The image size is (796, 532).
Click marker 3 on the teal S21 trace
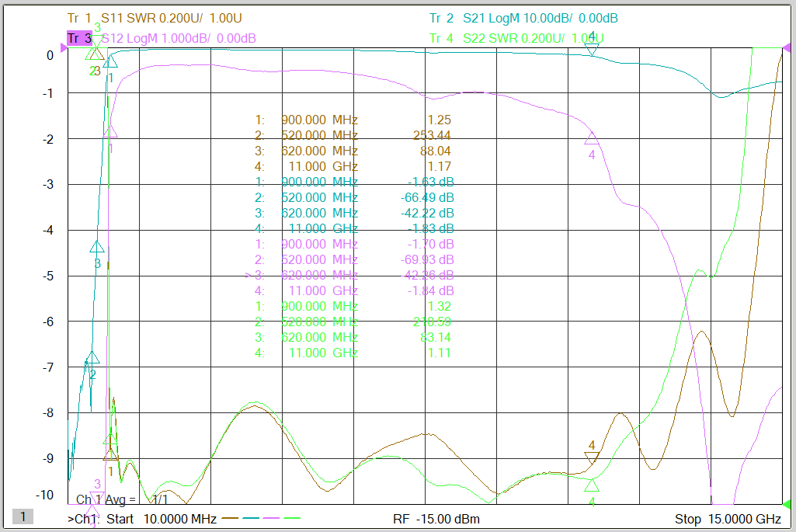coord(97,247)
